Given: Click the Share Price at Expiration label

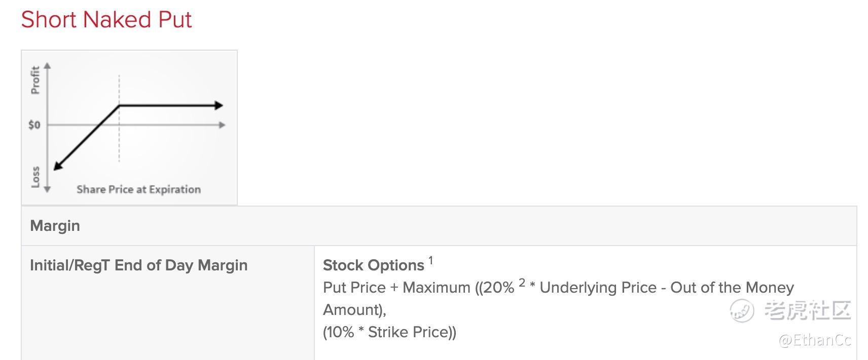Looking at the screenshot, I should click(138, 189).
